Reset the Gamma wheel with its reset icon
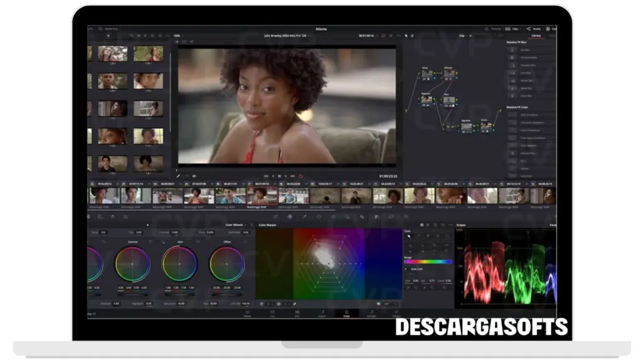Screen dimensions: 644x362 (x=151, y=242)
